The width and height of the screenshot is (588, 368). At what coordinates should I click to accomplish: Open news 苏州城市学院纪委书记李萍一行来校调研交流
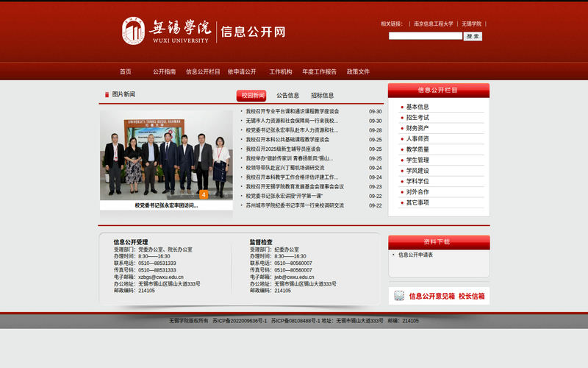[x=295, y=205]
